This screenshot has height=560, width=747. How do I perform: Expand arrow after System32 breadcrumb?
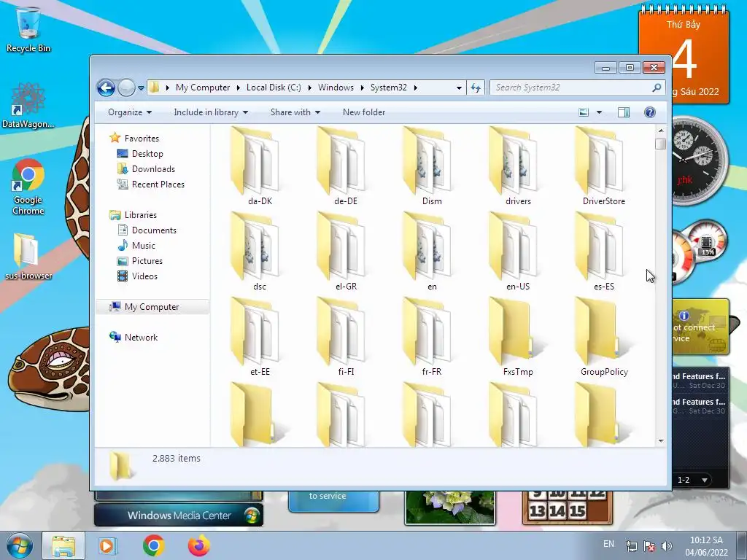pyautogui.click(x=416, y=87)
